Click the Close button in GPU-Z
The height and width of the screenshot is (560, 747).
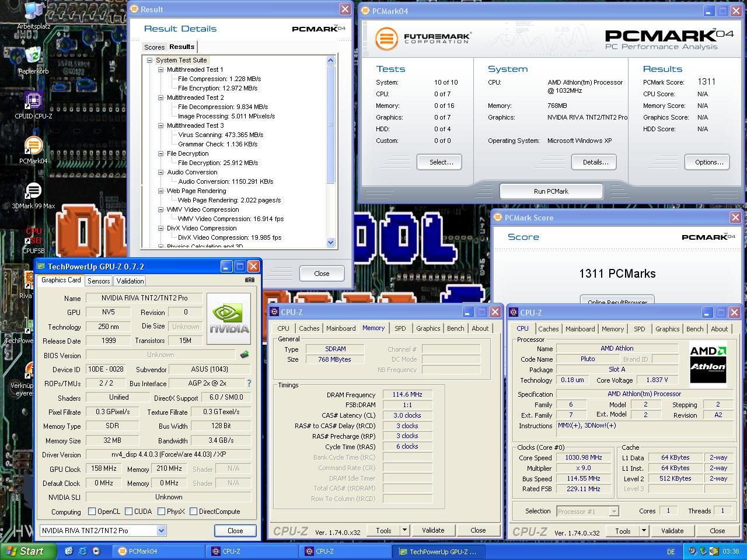coord(235,530)
